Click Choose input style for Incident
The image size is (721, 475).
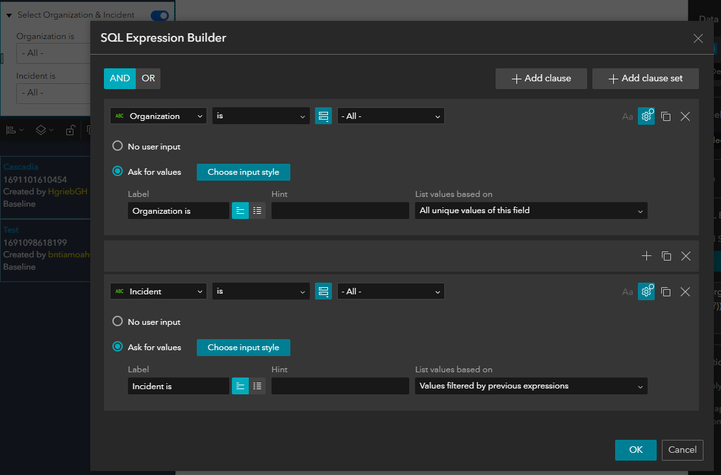coord(243,347)
